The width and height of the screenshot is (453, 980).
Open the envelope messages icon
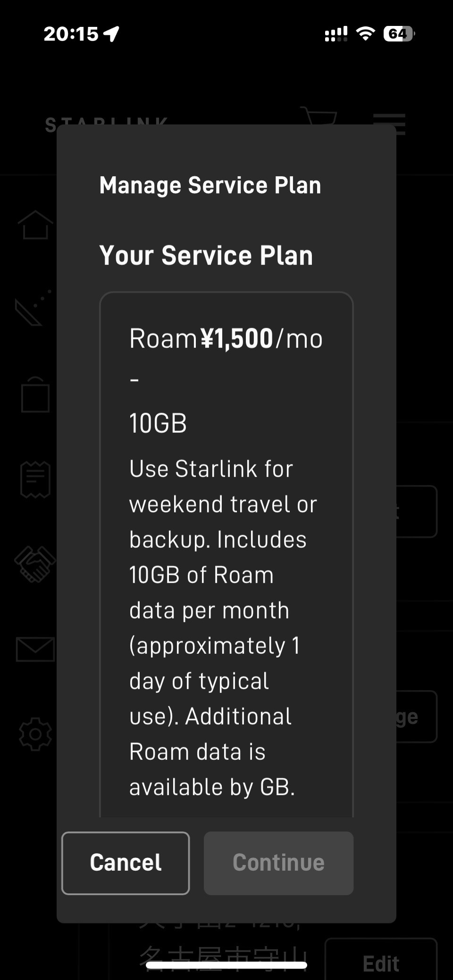(x=35, y=650)
